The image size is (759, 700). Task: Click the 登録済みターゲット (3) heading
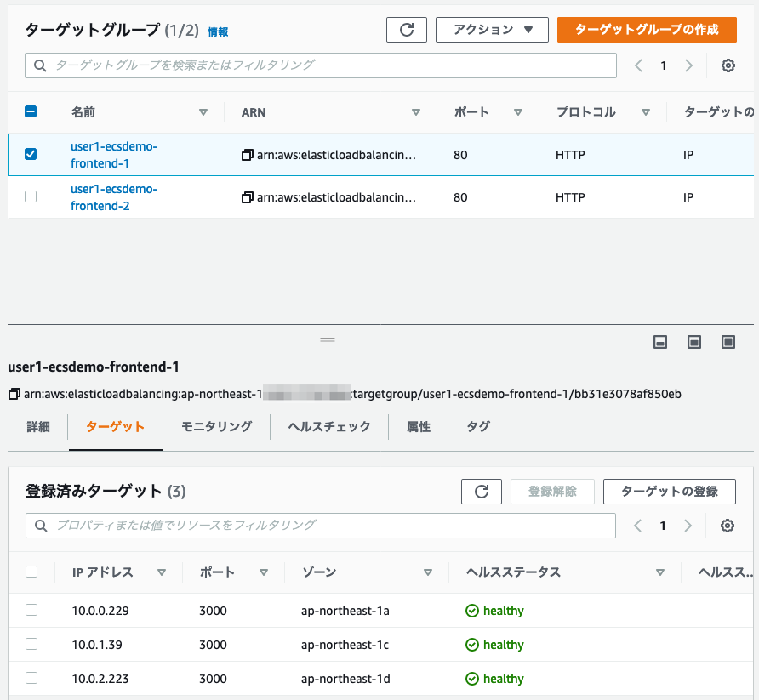pos(106,492)
